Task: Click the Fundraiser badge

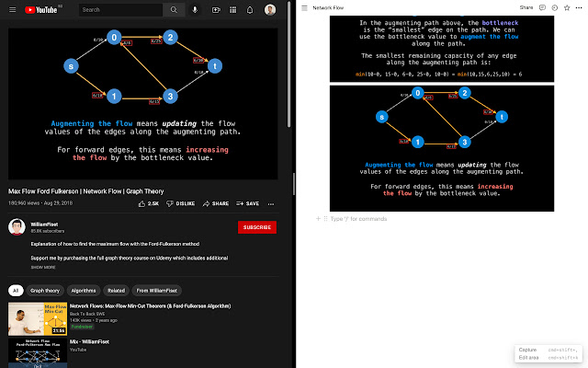Action: 82,327
